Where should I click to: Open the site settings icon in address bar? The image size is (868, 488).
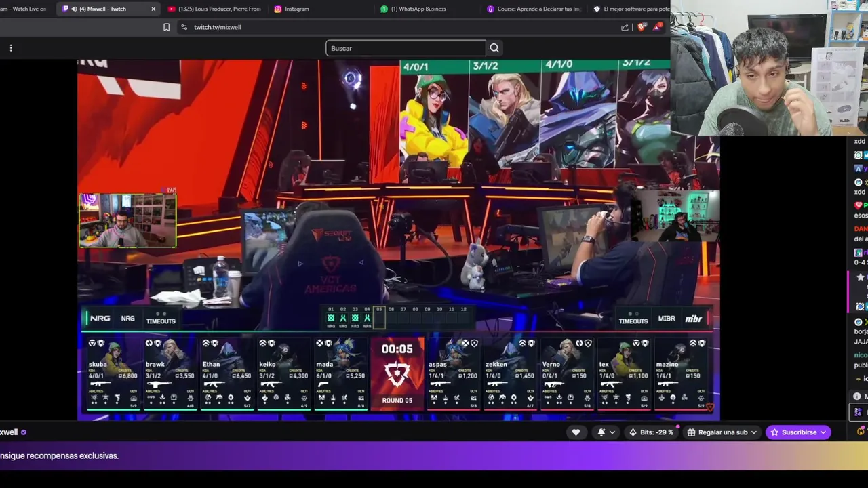tap(184, 27)
